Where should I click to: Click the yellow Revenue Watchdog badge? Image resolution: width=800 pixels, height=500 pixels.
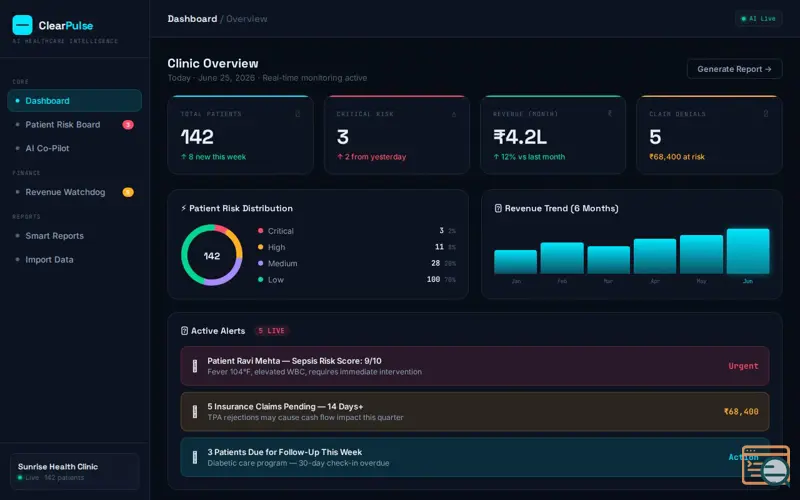[x=128, y=192]
